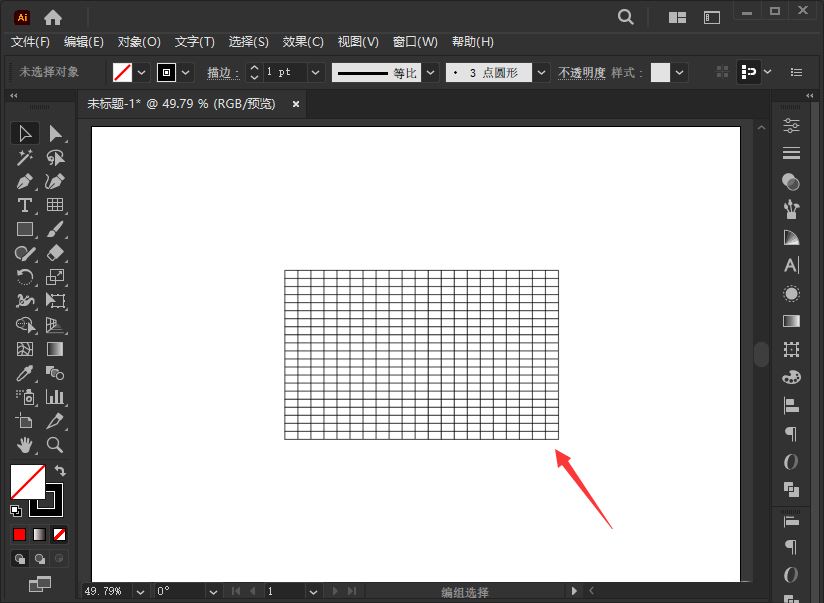Open the stroke weight dropdown

click(x=315, y=72)
